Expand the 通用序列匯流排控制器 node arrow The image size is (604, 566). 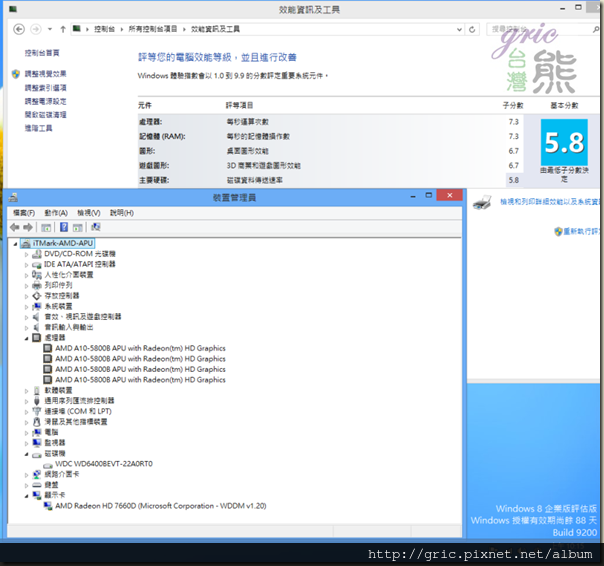coord(26,401)
